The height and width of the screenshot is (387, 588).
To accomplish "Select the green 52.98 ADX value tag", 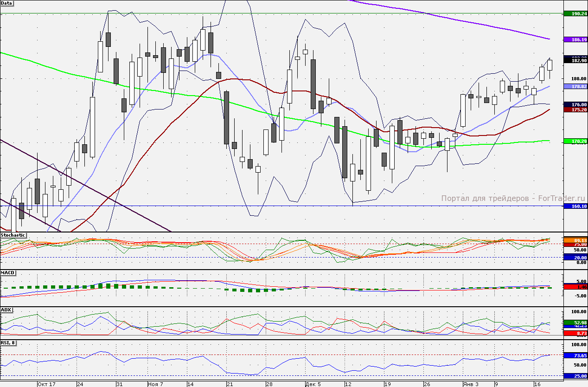I will (575, 322).
